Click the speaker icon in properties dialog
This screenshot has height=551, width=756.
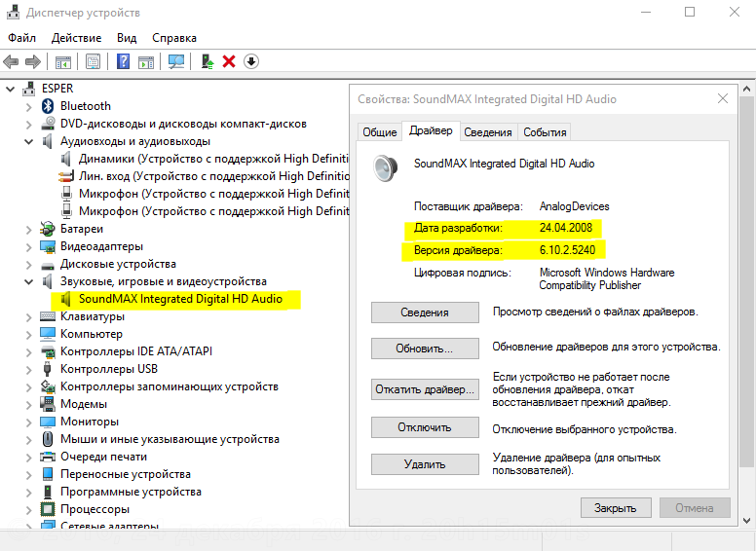tap(386, 167)
